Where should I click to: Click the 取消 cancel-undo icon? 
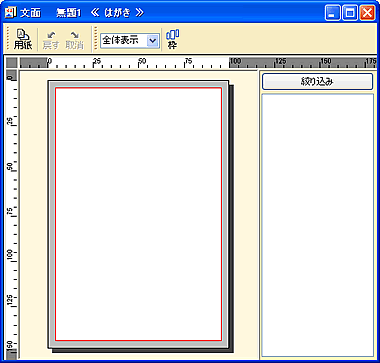click(74, 40)
